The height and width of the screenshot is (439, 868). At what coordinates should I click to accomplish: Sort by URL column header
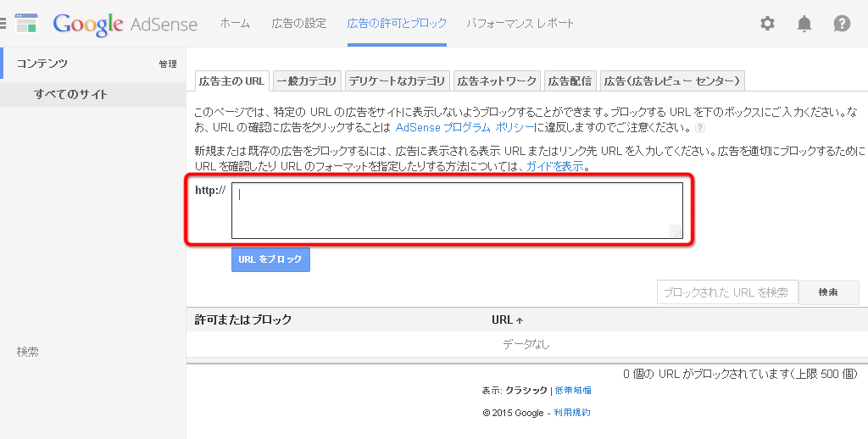click(507, 320)
